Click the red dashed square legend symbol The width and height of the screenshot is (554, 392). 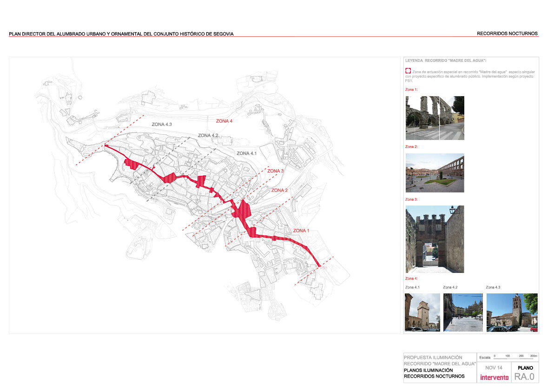(x=408, y=71)
